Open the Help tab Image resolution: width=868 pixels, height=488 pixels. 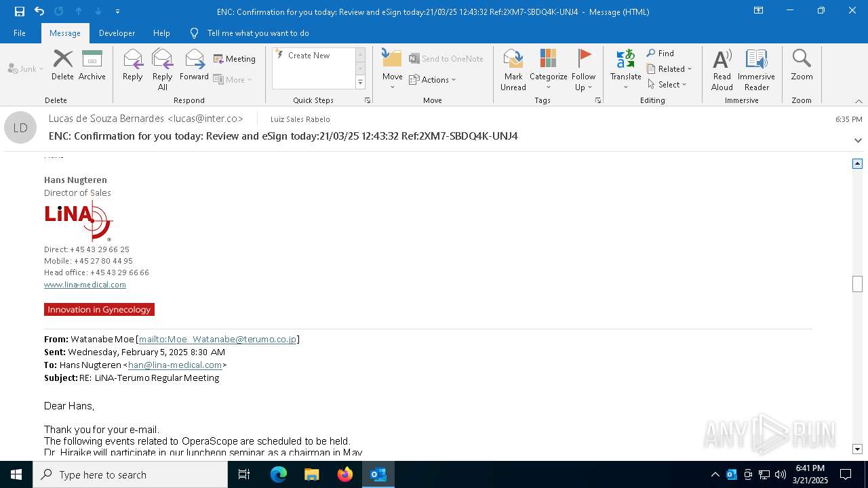click(x=161, y=33)
